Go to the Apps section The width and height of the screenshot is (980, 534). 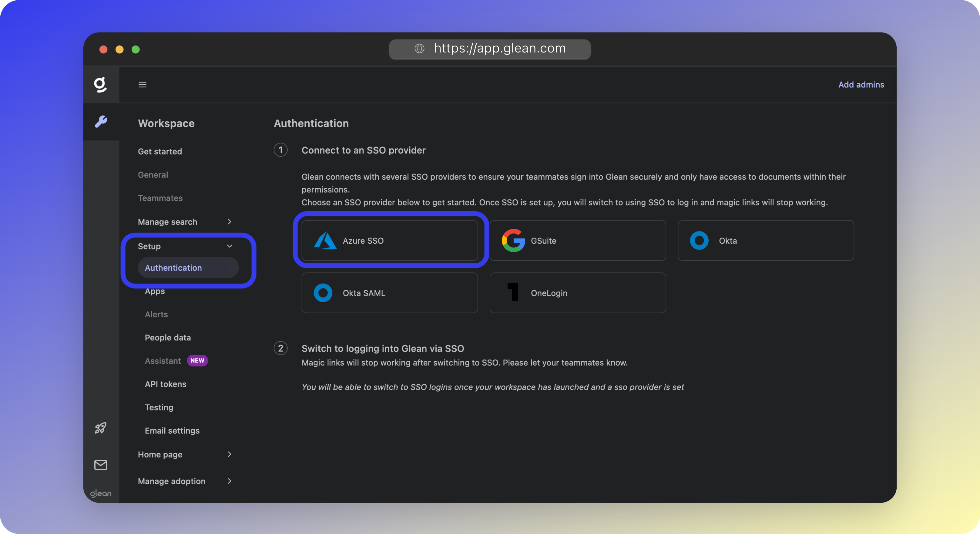pyautogui.click(x=154, y=291)
